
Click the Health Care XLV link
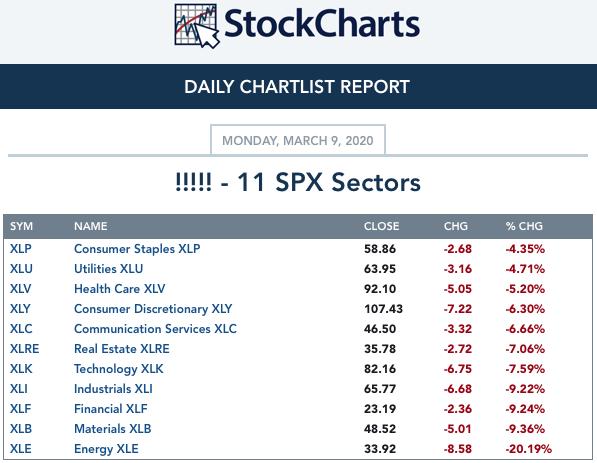pyautogui.click(x=120, y=289)
